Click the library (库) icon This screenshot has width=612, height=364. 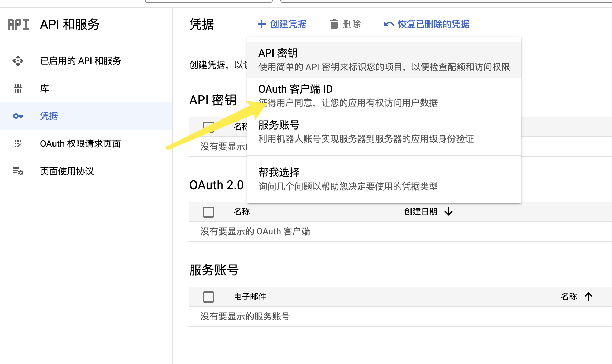(18, 88)
